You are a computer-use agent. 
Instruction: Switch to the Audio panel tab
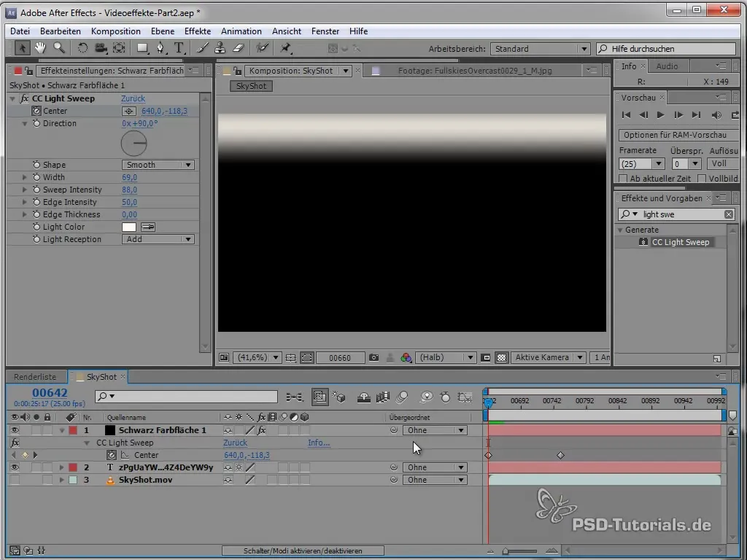pos(667,66)
